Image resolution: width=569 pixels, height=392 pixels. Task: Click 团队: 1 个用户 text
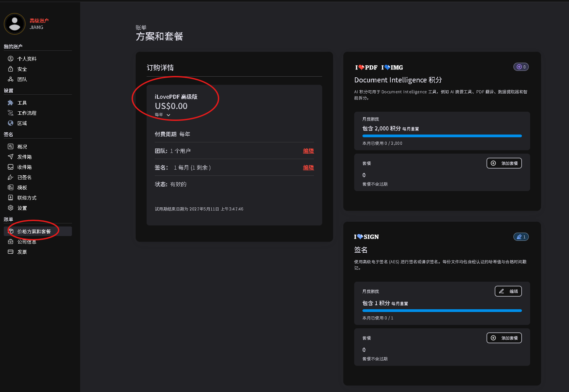point(173,151)
